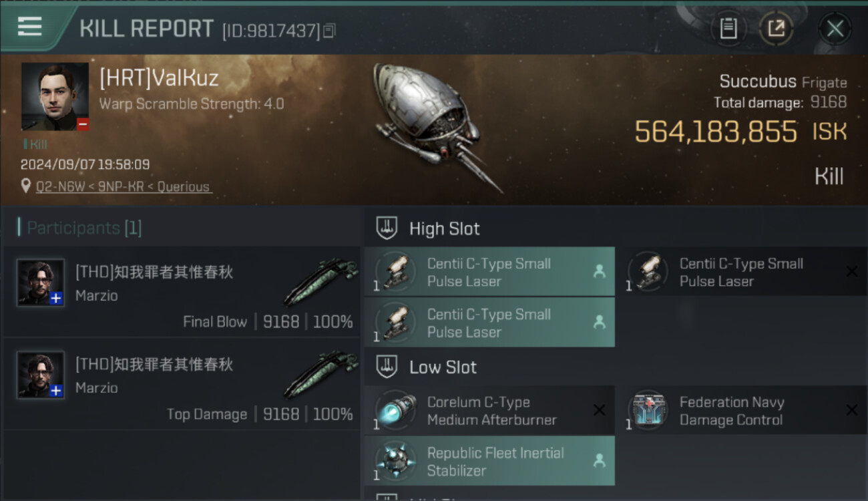Screen dimensions: 868x501
Task: Click the Participants section header
Action: point(80,228)
